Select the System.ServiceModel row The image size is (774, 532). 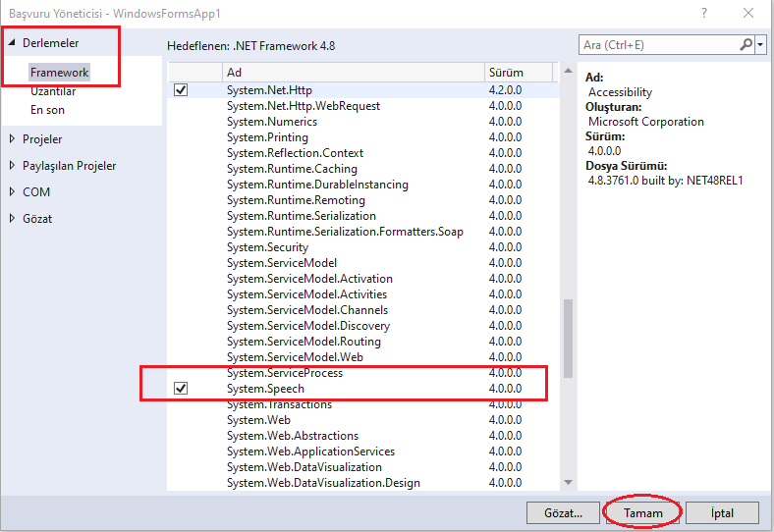coord(362,262)
